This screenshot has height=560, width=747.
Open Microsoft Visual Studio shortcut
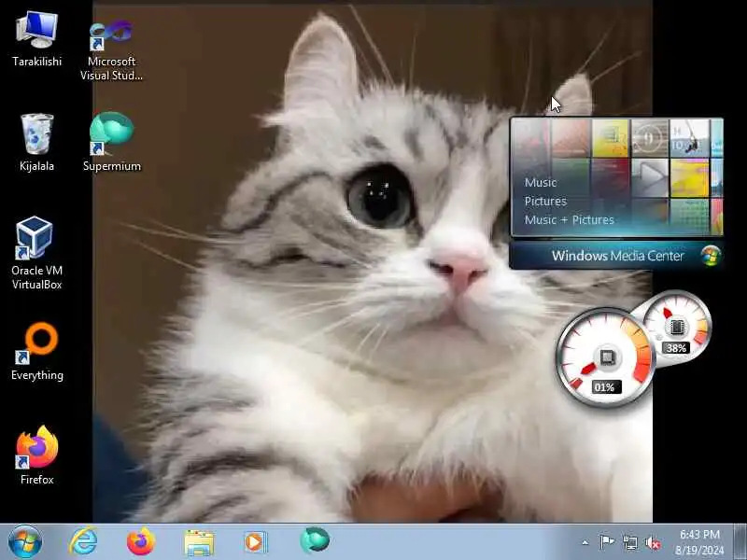(111, 49)
